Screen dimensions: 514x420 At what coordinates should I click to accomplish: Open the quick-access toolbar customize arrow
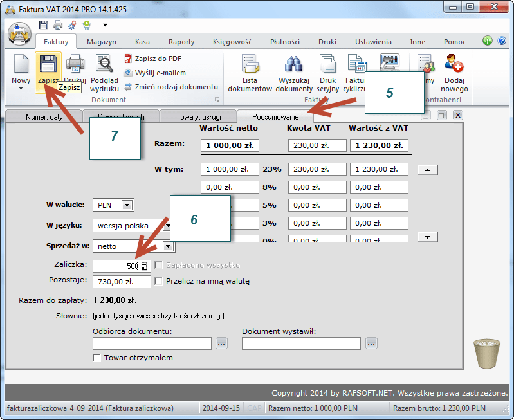coord(105,24)
